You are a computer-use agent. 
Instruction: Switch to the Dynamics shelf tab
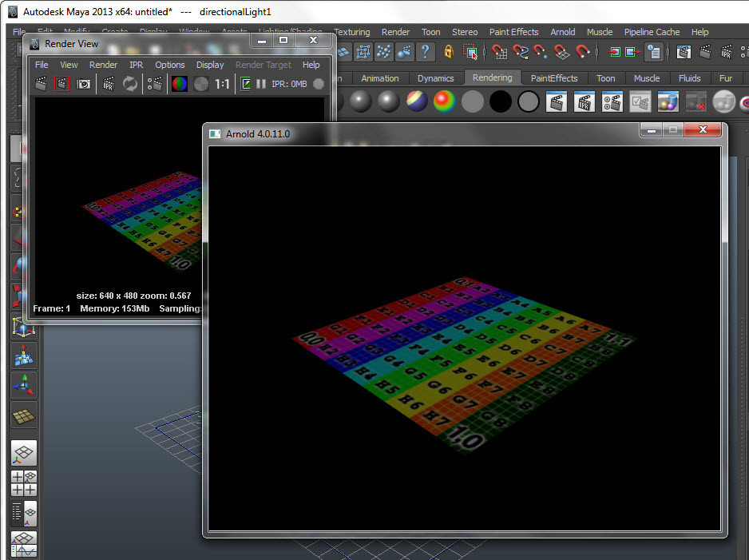435,78
